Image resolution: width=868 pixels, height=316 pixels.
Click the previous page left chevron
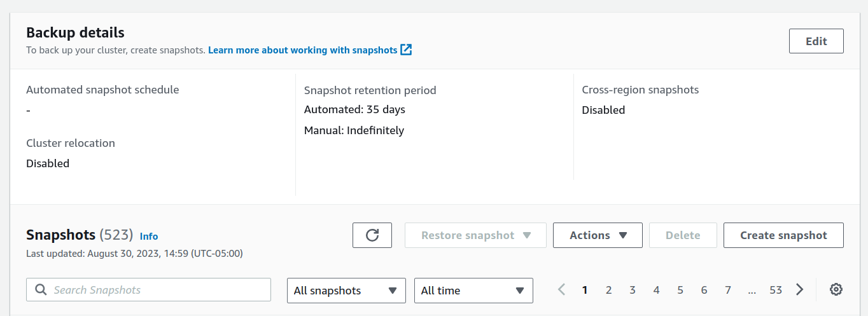561,290
